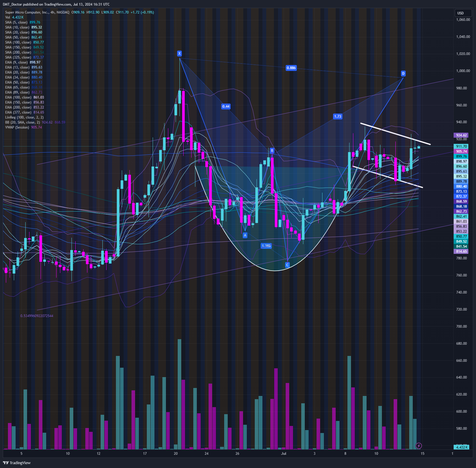
Task: Click the publisher line DMT_Doctor published on TradingView.com
Action: (56, 4)
